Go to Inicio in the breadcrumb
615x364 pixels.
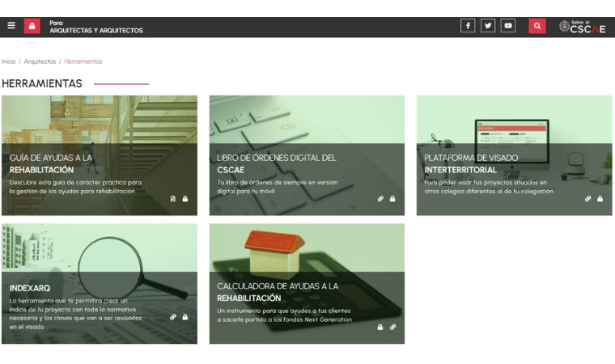(9, 61)
